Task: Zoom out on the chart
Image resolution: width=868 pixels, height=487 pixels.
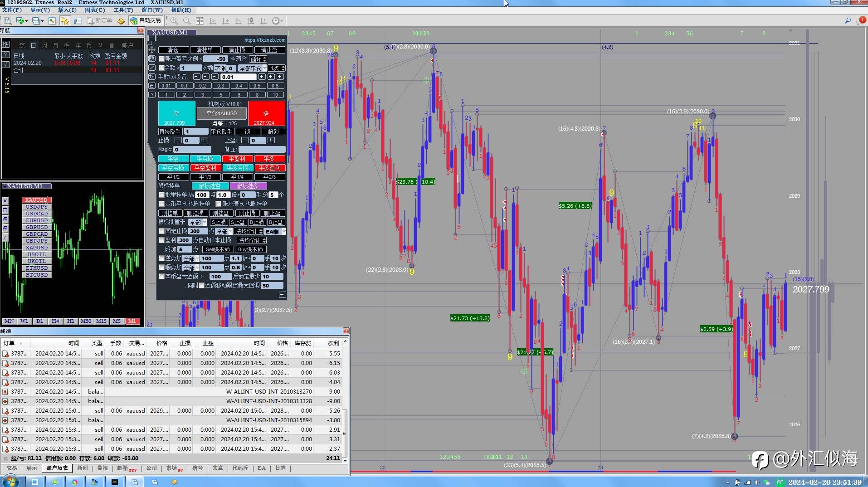Action: point(187,20)
